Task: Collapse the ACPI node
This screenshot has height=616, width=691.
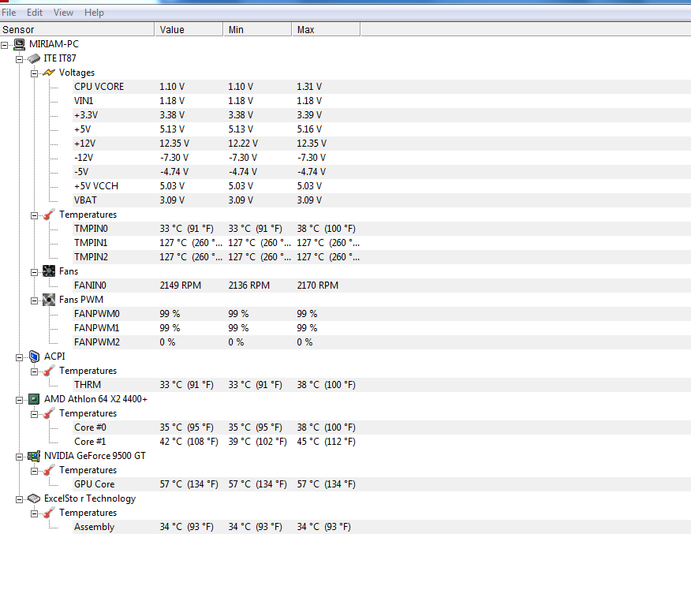Action: point(20,357)
